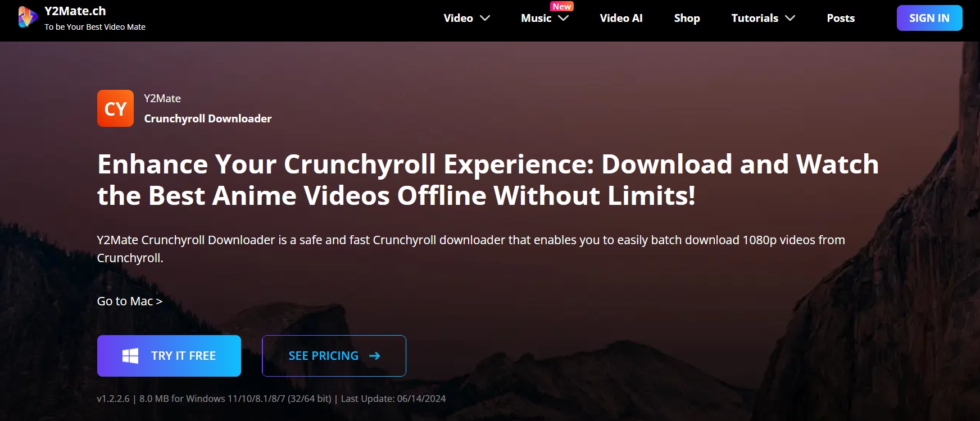Click the Windows logo on Try It Free
Image resolution: width=980 pixels, height=421 pixels.
[x=130, y=356]
